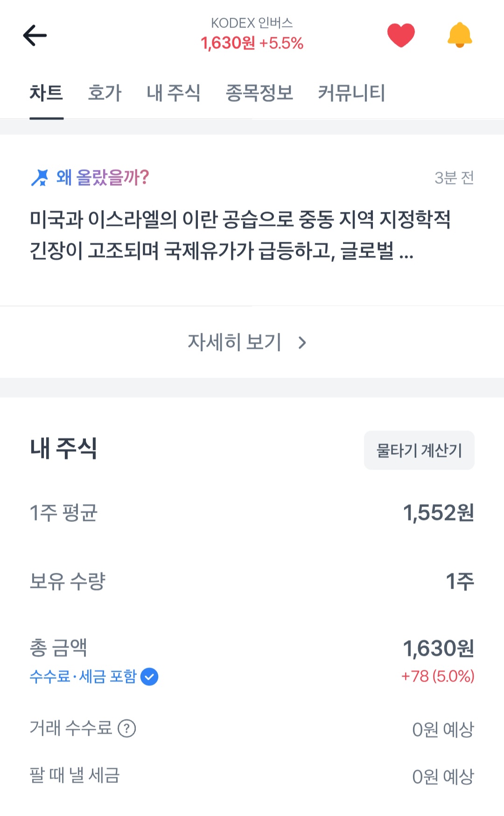Tap the 1,630원 total amount value

pos(438,648)
